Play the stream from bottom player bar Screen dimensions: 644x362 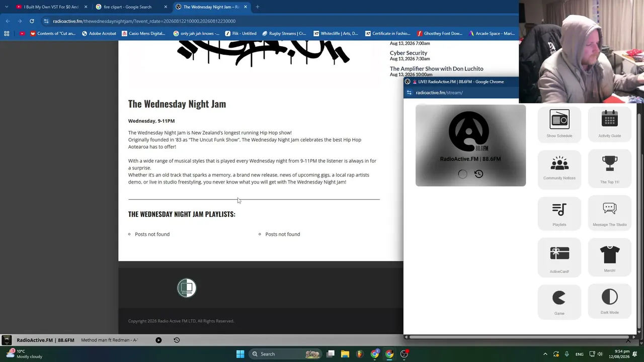(158, 340)
